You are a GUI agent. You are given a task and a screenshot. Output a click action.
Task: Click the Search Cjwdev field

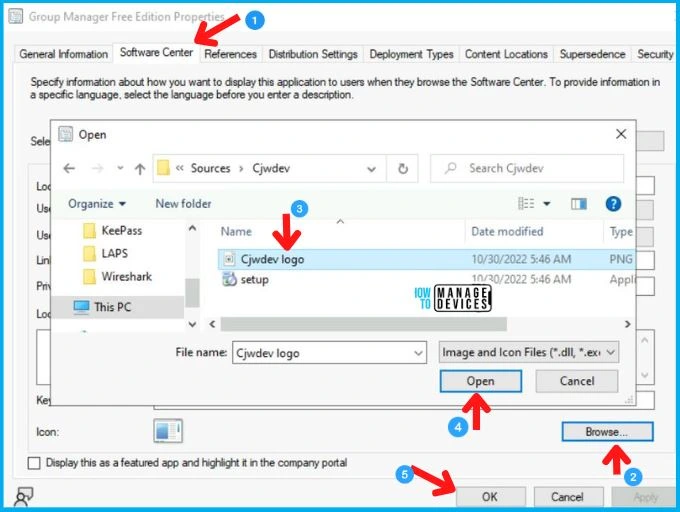[x=527, y=168]
